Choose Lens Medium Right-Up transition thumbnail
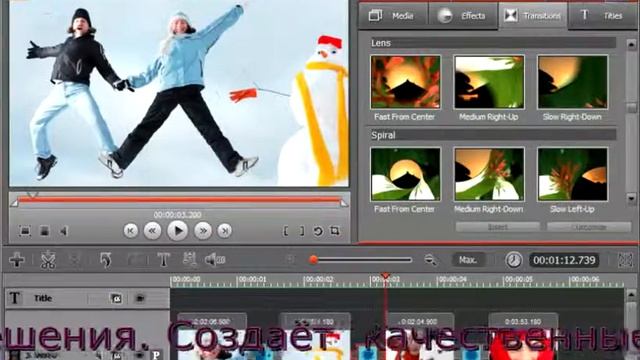Screen dimensions: 640x360 pyautogui.click(x=489, y=82)
